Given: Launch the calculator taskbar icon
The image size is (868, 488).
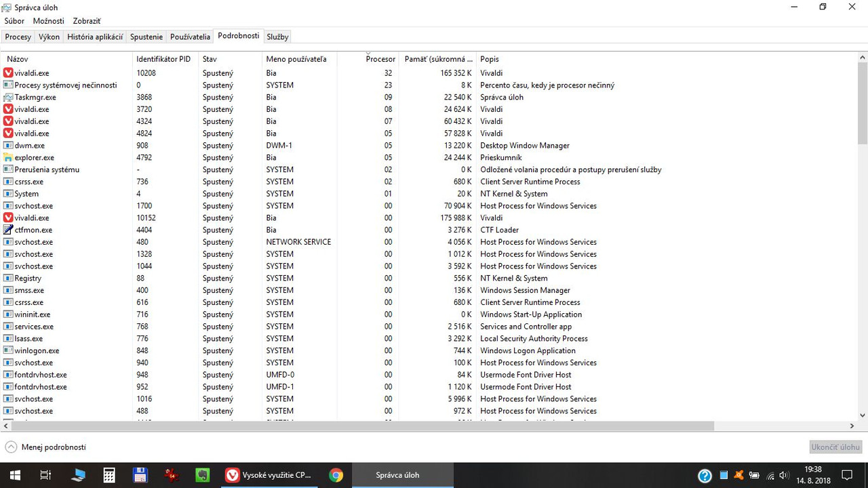Looking at the screenshot, I should tap(109, 475).
